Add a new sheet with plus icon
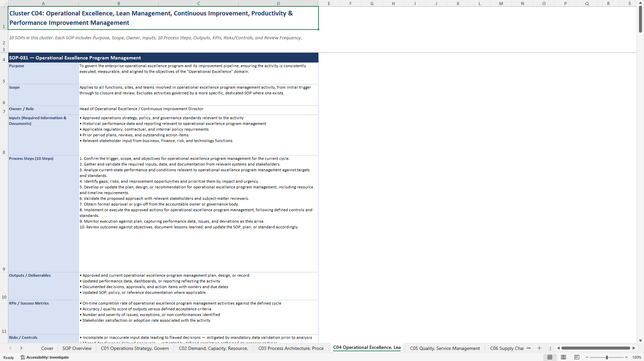The height and width of the screenshot is (361, 644). pyautogui.click(x=539, y=348)
